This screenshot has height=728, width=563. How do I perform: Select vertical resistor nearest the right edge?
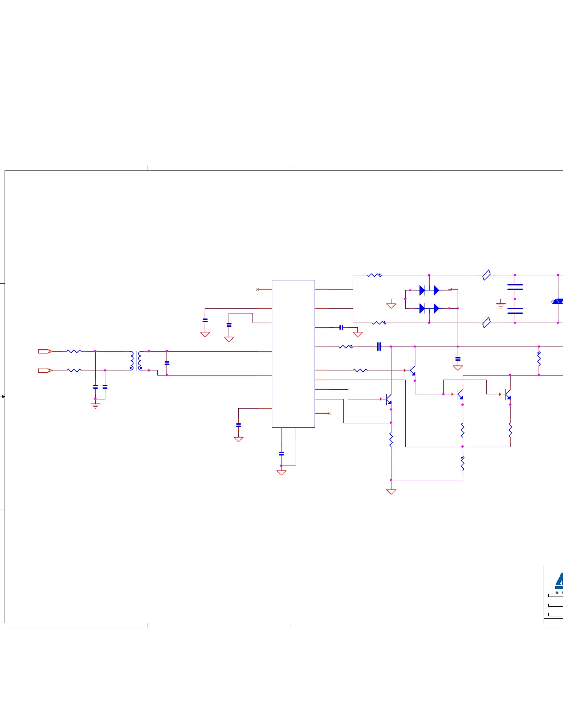coord(539,358)
